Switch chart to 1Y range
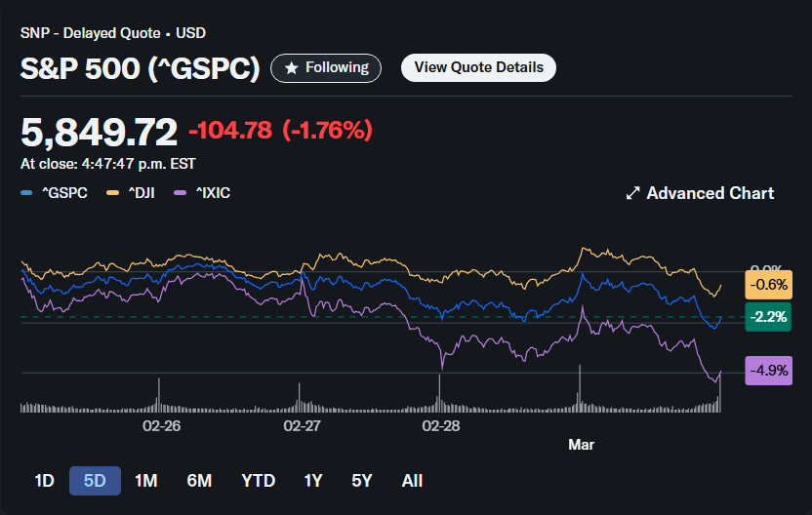 click(x=313, y=481)
